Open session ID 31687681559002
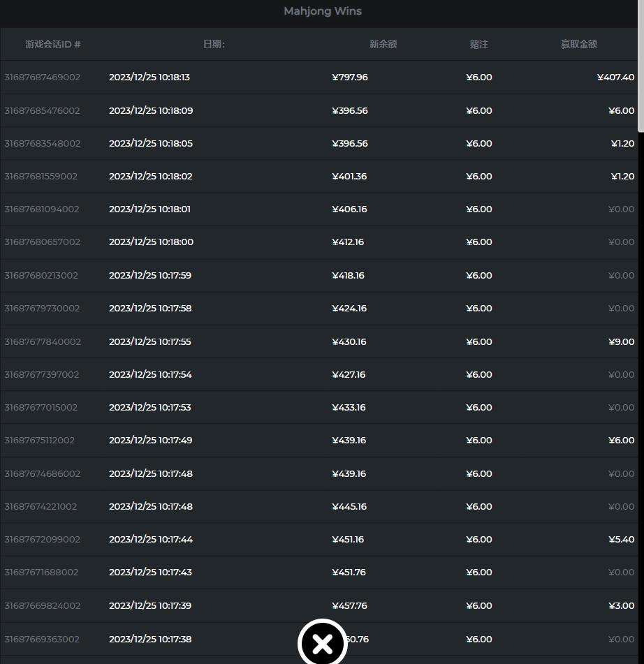 [x=41, y=176]
